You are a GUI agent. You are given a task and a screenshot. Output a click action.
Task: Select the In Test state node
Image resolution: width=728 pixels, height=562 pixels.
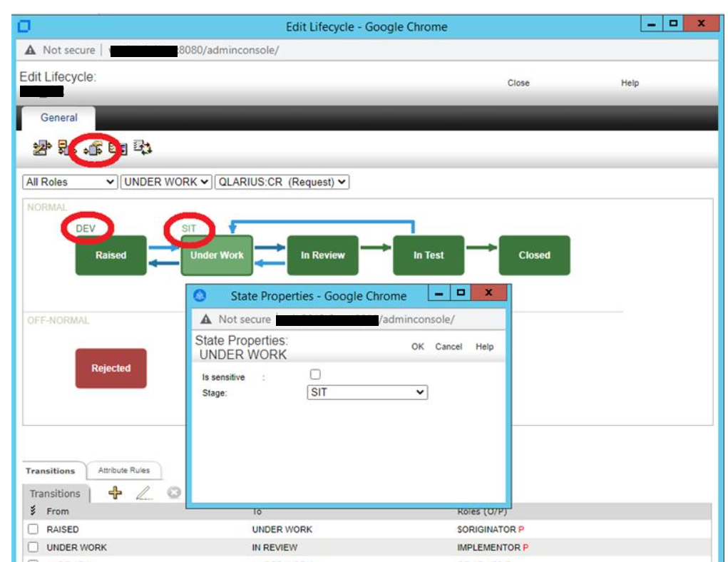coord(429,255)
